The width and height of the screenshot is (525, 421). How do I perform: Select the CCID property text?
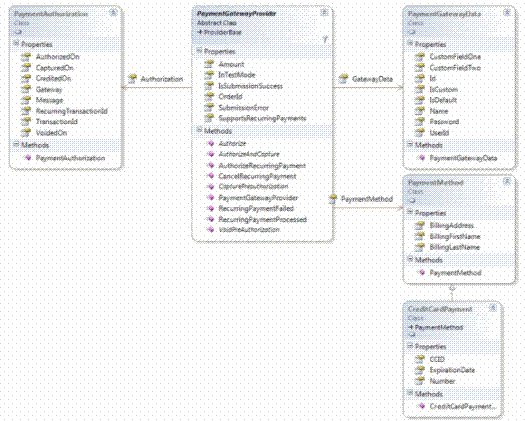(x=437, y=359)
